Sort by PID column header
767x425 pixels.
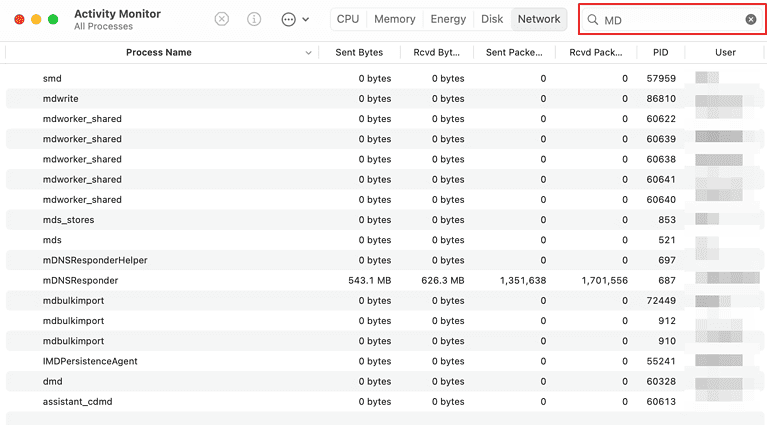click(660, 52)
